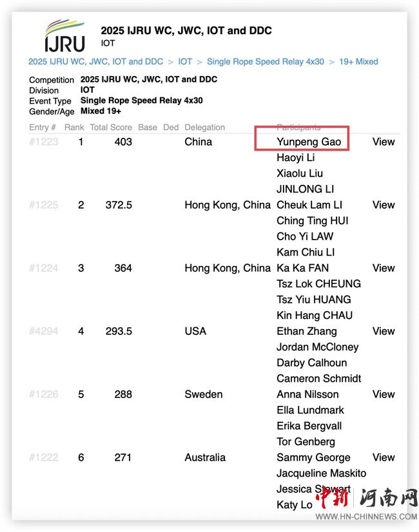Click View for entry #1225
The image size is (419, 532).
384,205
